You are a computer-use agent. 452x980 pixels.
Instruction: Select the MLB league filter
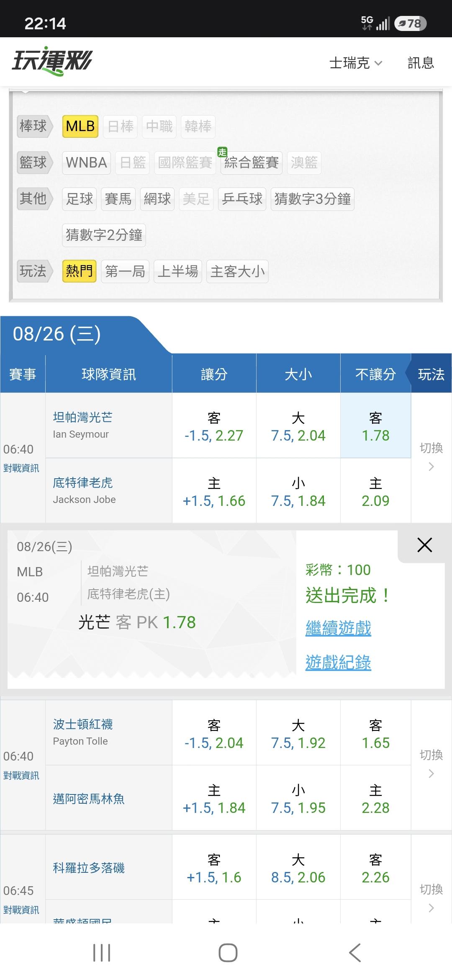click(80, 126)
